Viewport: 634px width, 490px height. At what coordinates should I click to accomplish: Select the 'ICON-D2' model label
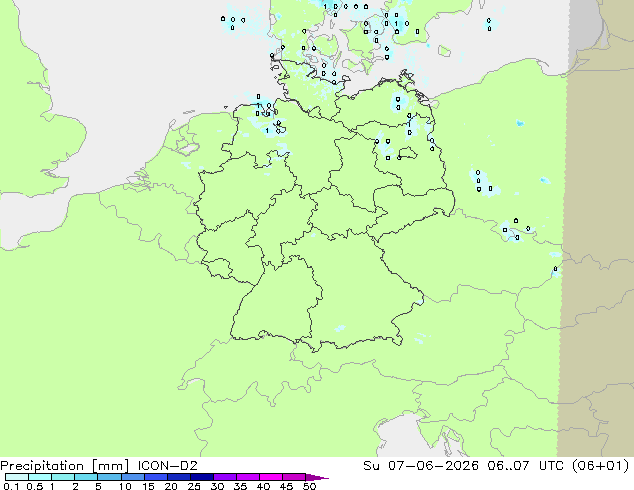coord(168,466)
